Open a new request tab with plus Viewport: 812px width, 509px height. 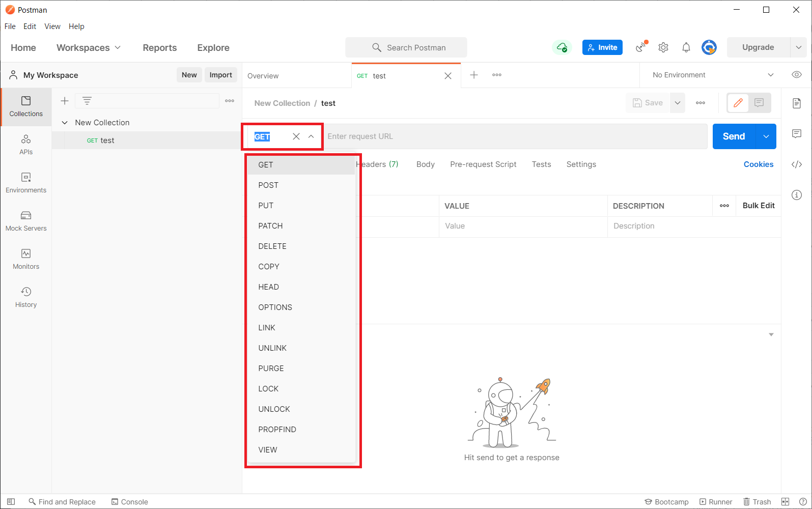[x=474, y=75]
